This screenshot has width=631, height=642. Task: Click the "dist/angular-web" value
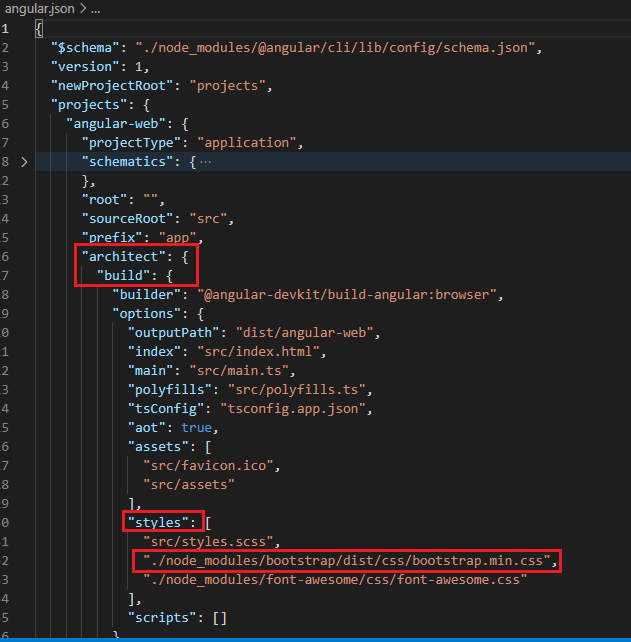click(305, 333)
